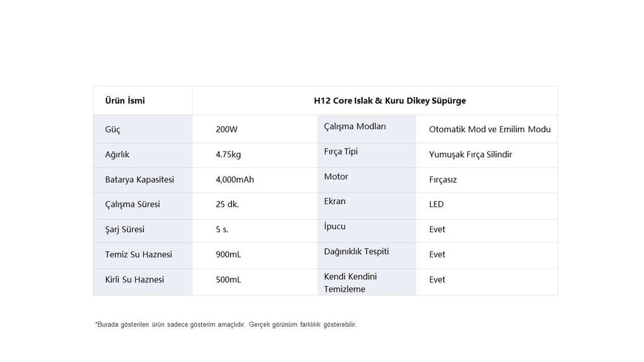Click the Yumuşak Fırça Silindir value
The image size is (644, 362).
pos(471,155)
